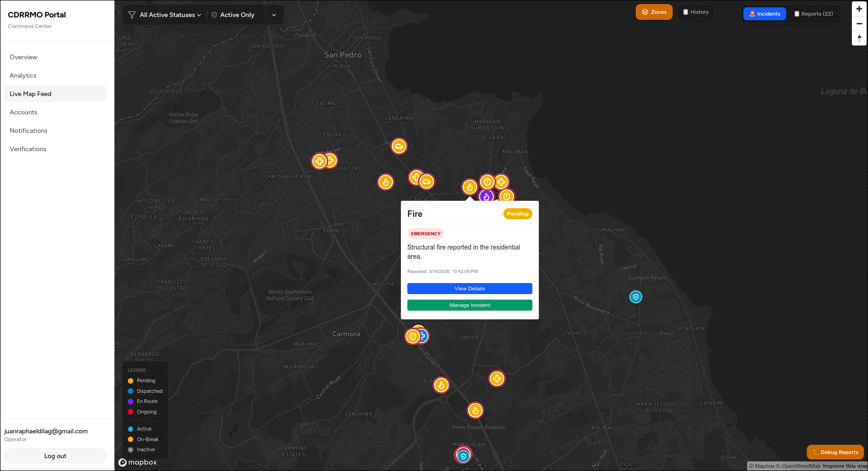Open Debug Reports button
This screenshot has width=868, height=471.
pyautogui.click(x=835, y=452)
